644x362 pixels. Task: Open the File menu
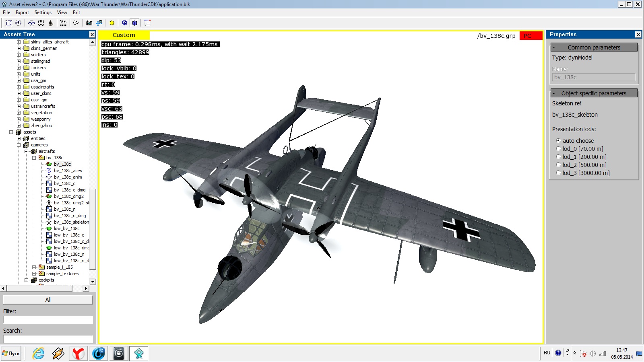(6, 12)
